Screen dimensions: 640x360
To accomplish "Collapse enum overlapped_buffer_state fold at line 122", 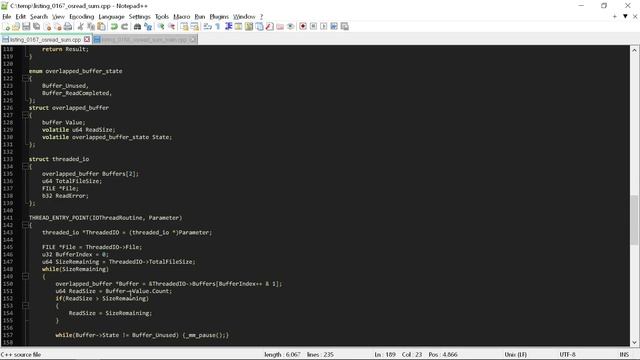I will (25, 78).
